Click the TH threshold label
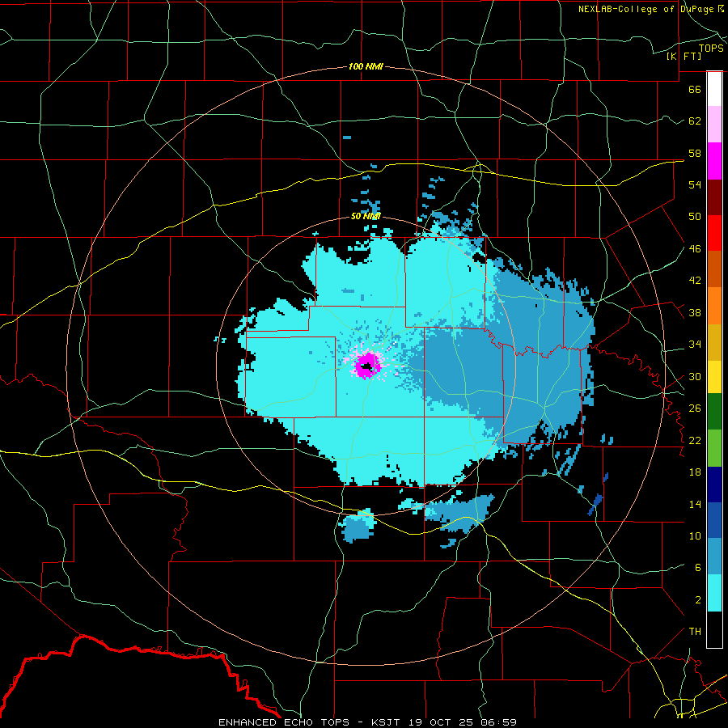728x728 pixels. (x=695, y=632)
